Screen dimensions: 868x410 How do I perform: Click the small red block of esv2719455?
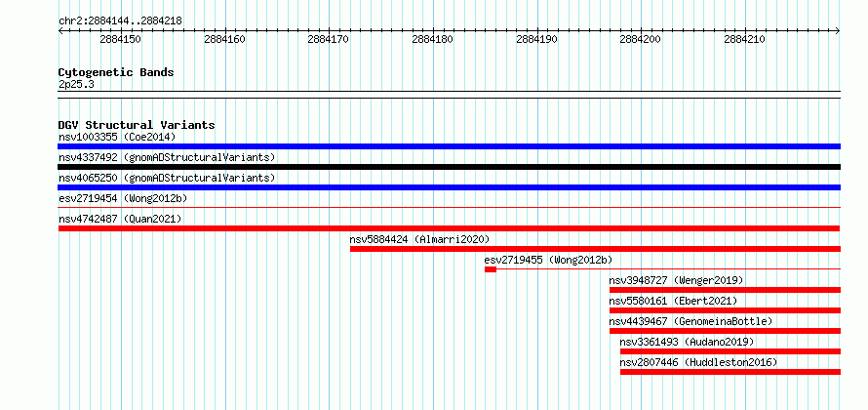pos(491,269)
